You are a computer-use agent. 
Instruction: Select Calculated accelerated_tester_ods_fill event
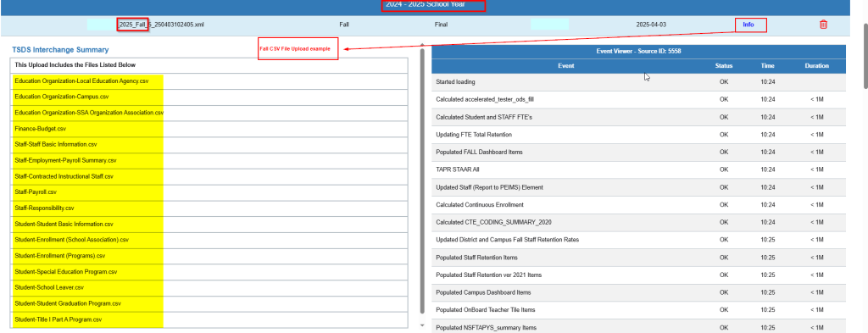click(x=638, y=100)
